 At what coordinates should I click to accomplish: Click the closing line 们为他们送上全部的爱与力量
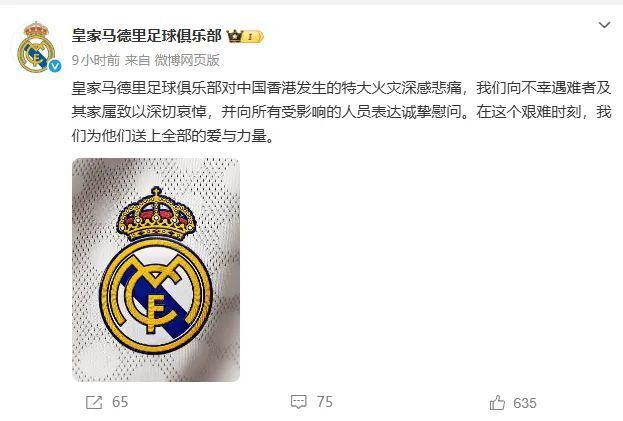coord(173,136)
